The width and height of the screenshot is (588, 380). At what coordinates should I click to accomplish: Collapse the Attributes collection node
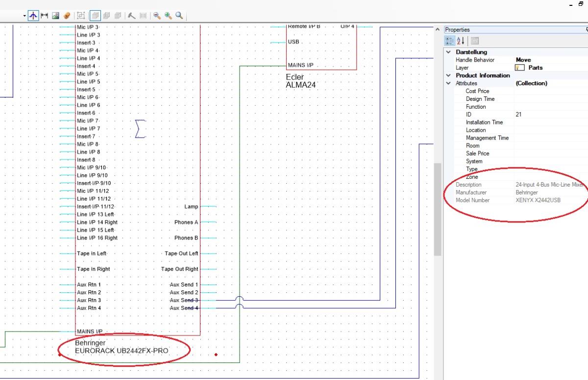(448, 83)
